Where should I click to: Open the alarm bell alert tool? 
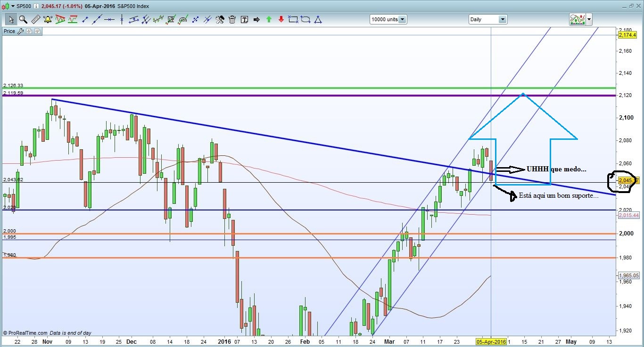tap(48, 19)
